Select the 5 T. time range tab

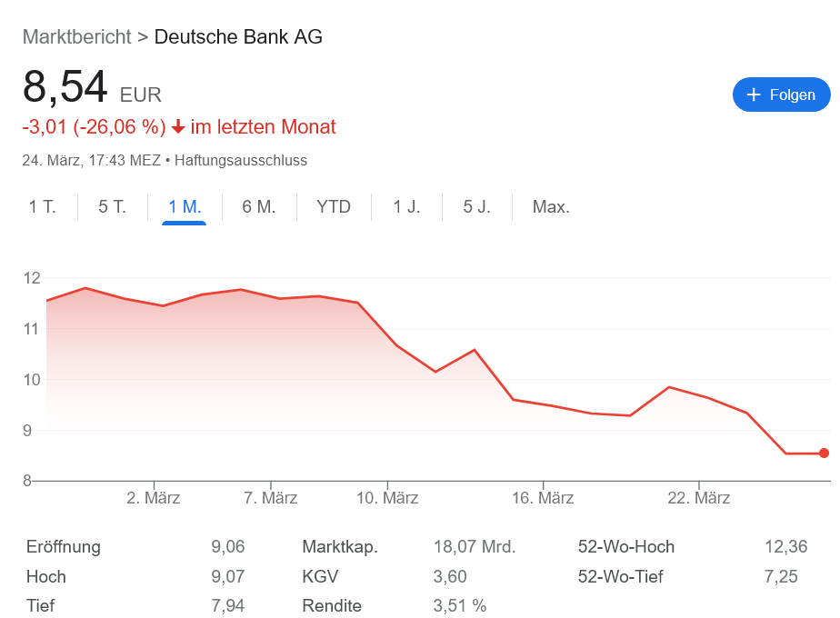[112, 206]
